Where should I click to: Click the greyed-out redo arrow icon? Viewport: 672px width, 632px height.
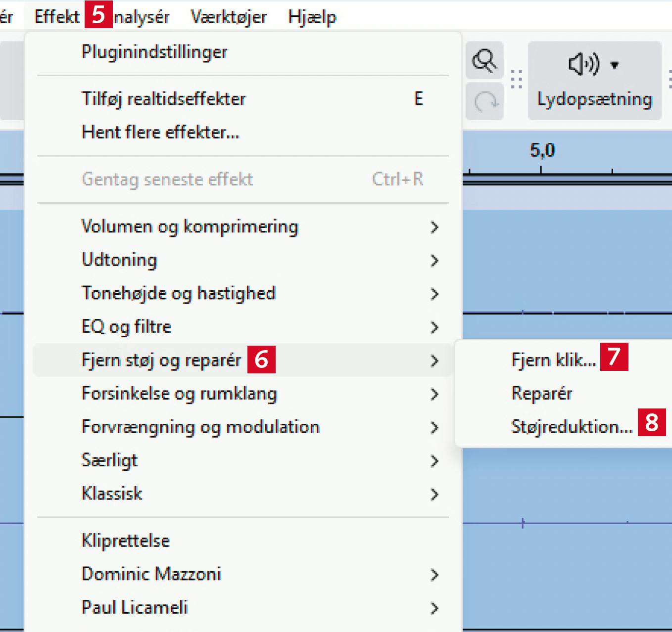(485, 102)
